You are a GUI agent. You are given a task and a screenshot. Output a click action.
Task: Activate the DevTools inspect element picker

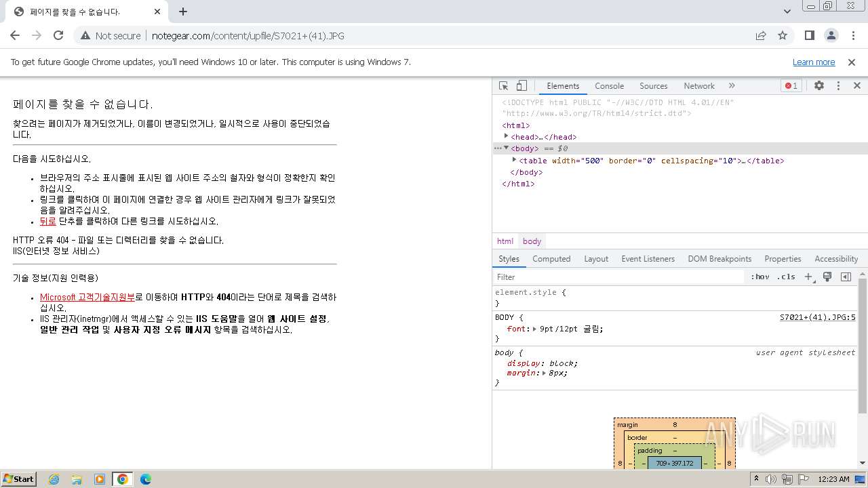pos(503,86)
